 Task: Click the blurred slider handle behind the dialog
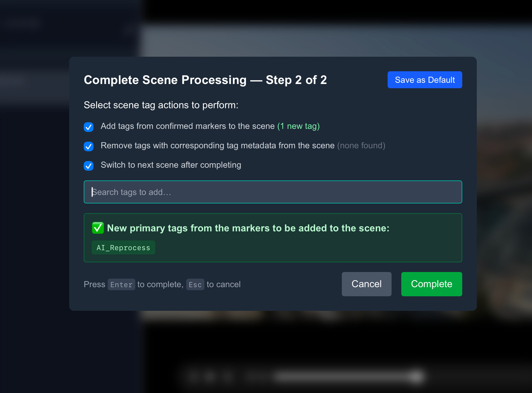coord(417,376)
